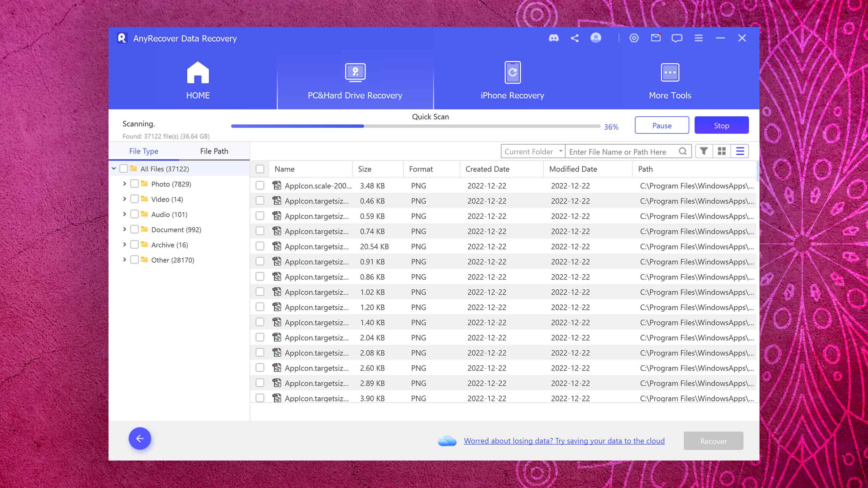Sort by the Name column header

(311, 169)
